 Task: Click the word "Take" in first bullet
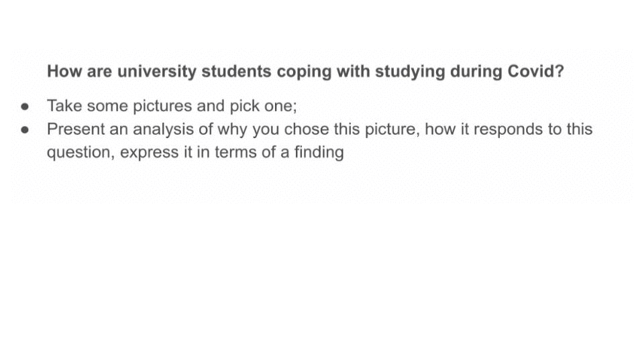coord(64,107)
